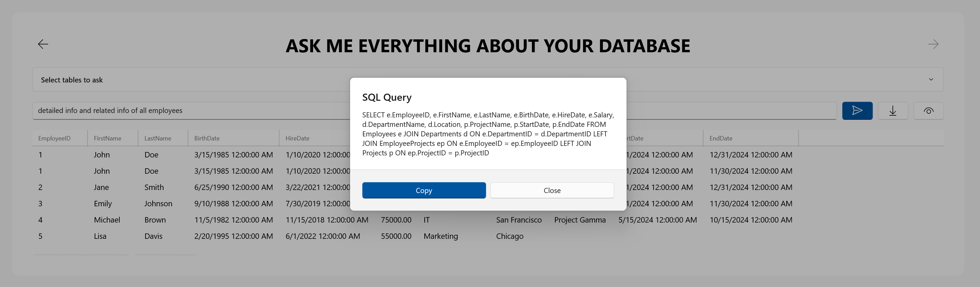Click birth date 2/20/1995 cell
This screenshot has width=980, height=287.
coord(234,236)
